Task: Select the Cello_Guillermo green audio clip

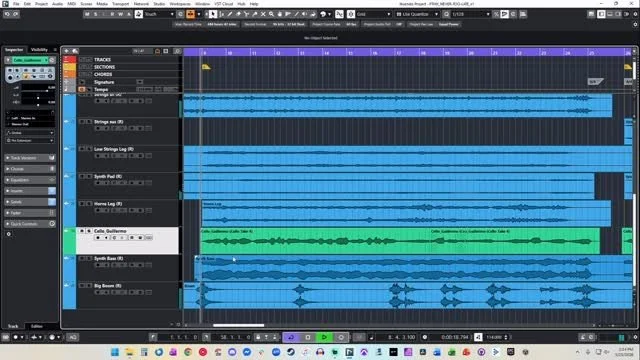Action: 400,241
